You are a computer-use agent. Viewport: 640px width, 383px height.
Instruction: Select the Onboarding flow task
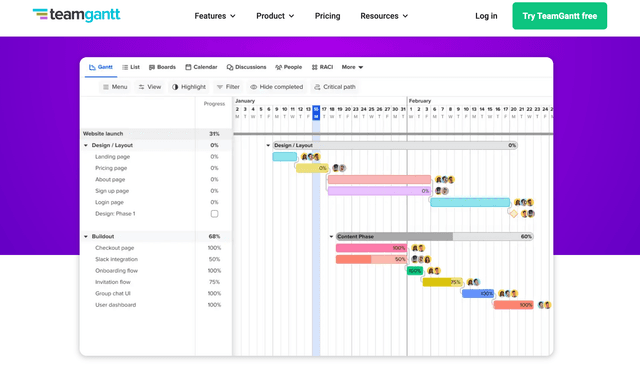point(116,271)
